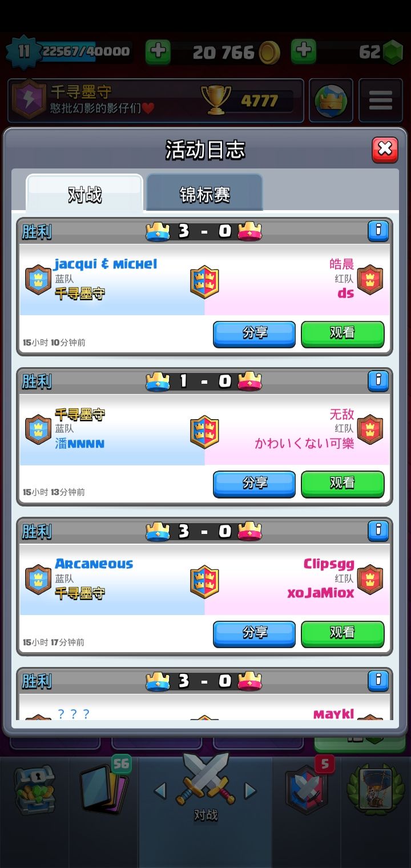Switch to the 锦标赛 tab
The image size is (411, 868).
tap(204, 194)
